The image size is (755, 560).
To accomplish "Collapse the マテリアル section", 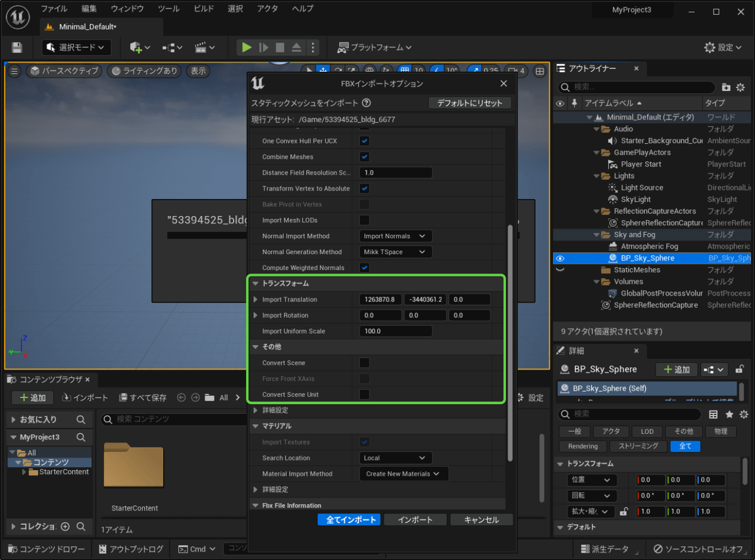I will [x=255, y=426].
